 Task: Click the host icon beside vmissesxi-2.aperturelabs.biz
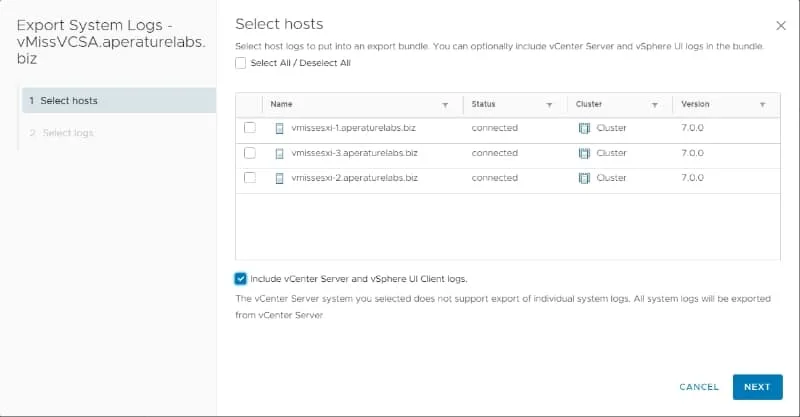point(279,178)
